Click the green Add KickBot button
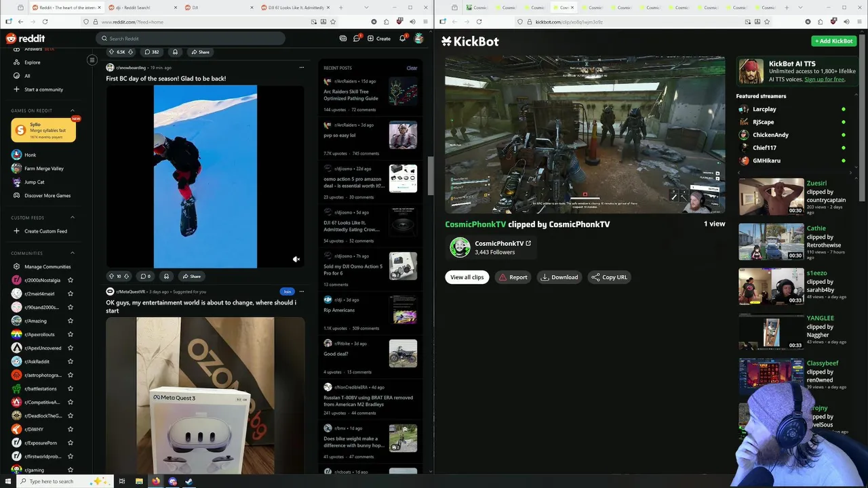The width and height of the screenshot is (868, 488). [x=834, y=41]
